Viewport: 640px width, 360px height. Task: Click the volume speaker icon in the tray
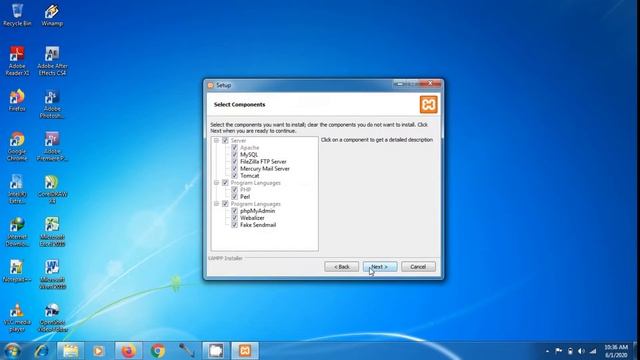point(581,351)
